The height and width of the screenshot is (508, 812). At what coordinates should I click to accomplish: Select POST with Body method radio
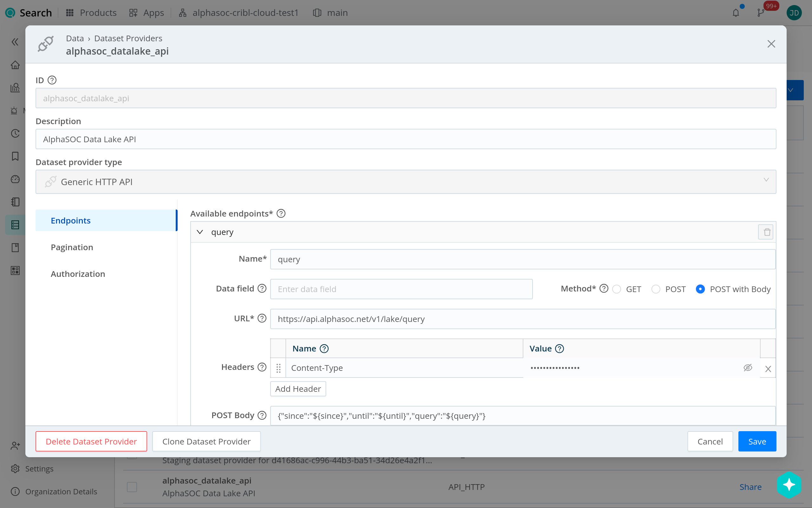point(700,289)
